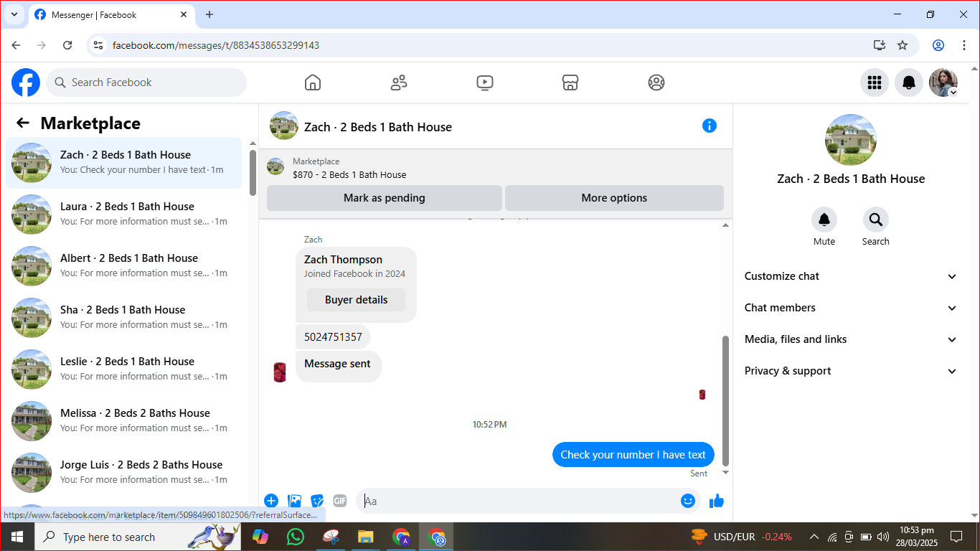Reload the page in browser toolbar
This screenshot has height=551, width=980.
tap(67, 45)
